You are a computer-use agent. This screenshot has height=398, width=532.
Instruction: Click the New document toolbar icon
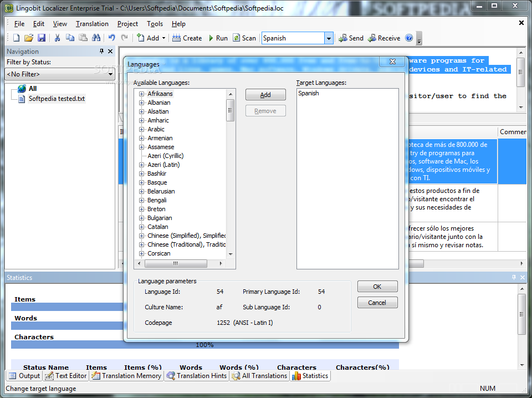click(16, 38)
